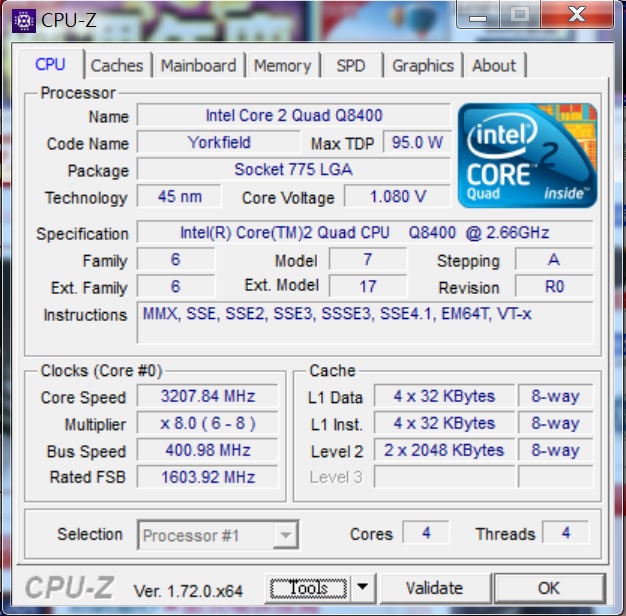Click the Name field Intel Core 2 Quad Q8400

[294, 115]
